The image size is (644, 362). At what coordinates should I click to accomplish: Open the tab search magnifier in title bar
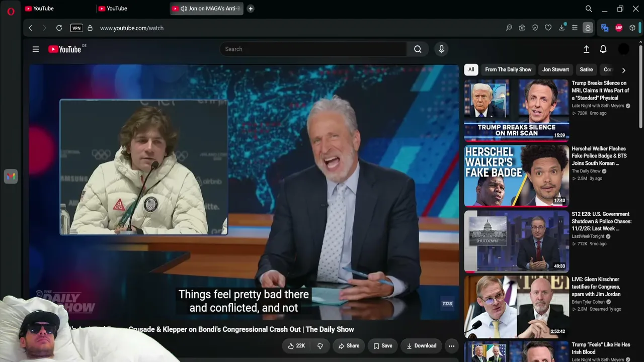coord(589,9)
